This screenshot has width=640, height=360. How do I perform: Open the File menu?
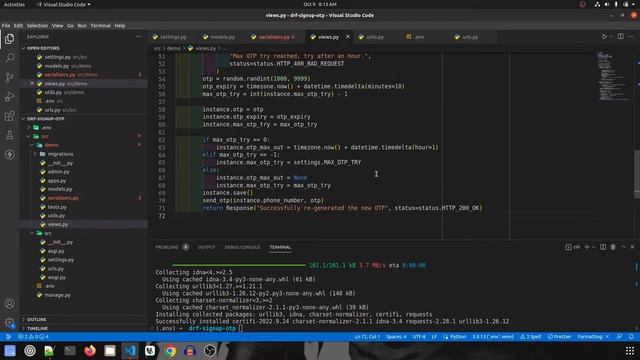pos(6,26)
